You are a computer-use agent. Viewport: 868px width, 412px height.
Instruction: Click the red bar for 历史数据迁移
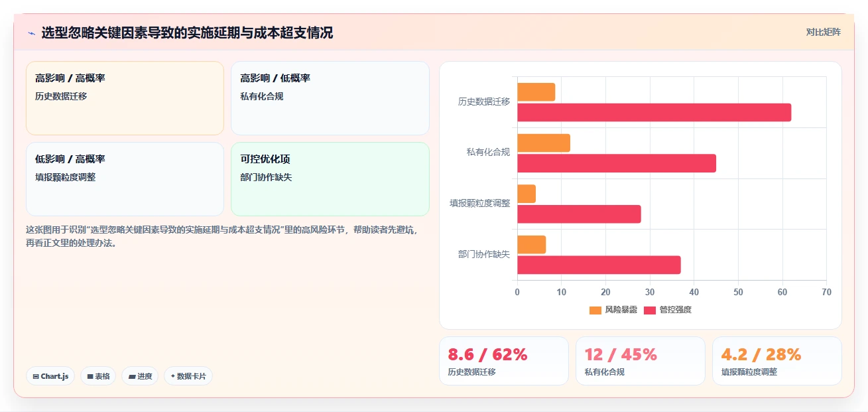[654, 113]
